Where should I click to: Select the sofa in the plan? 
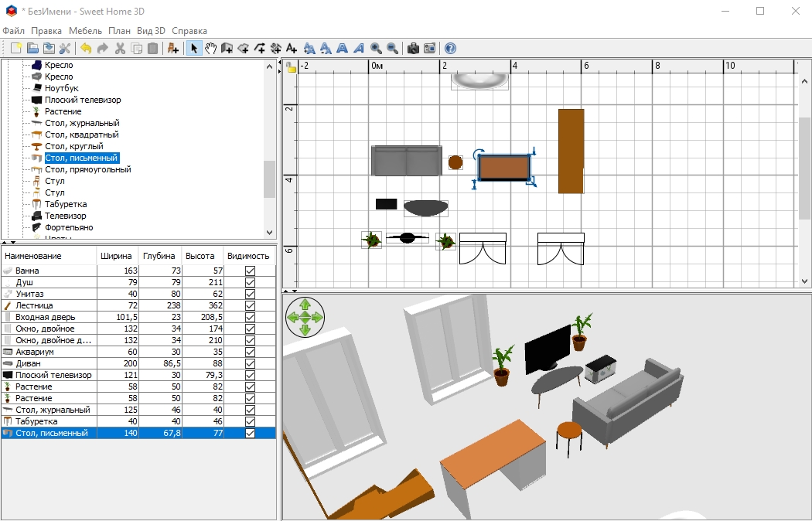(x=407, y=161)
